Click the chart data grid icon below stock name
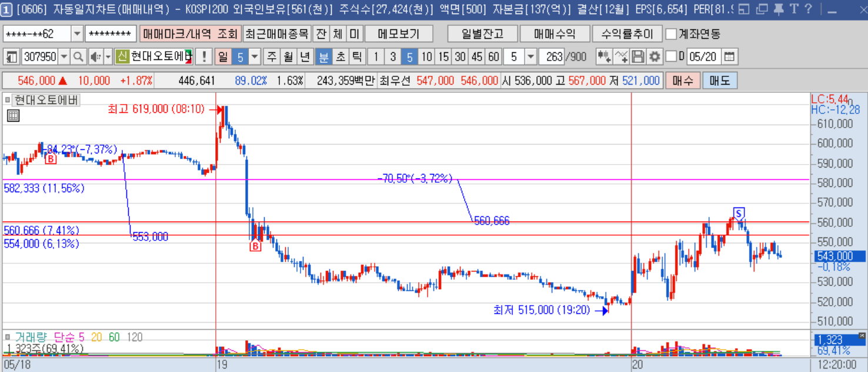Viewport: 868px width, 372px height. tap(13, 116)
